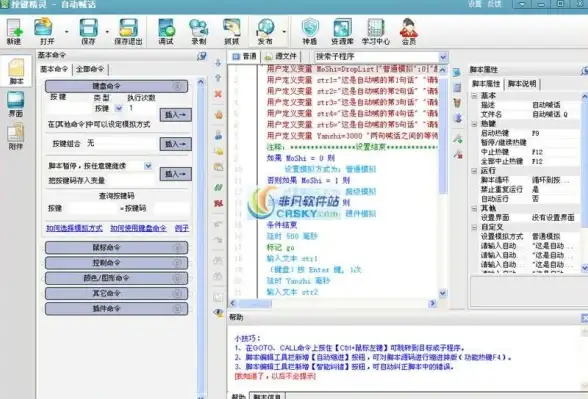
Task: Expand the 鼠标命令 section
Action: tap(116, 248)
